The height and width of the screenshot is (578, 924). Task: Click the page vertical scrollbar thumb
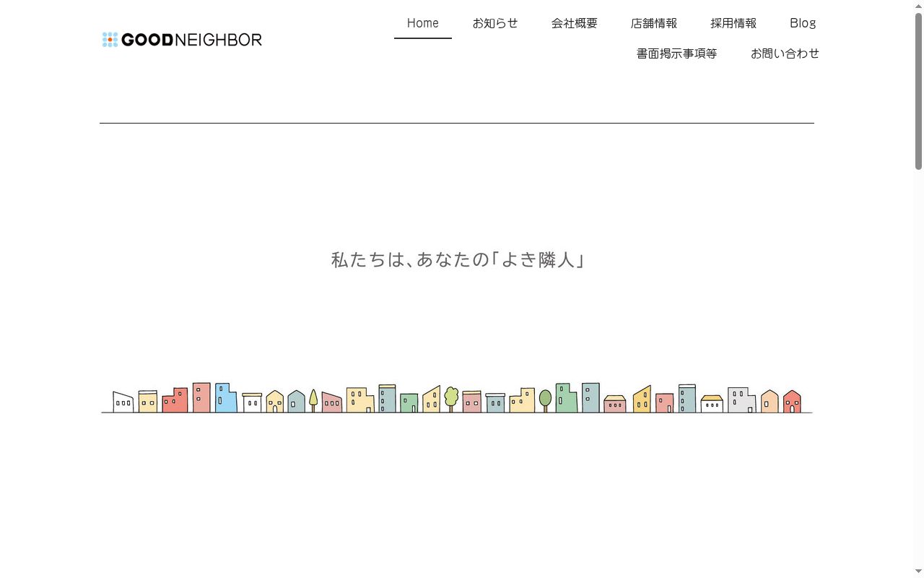point(918,91)
